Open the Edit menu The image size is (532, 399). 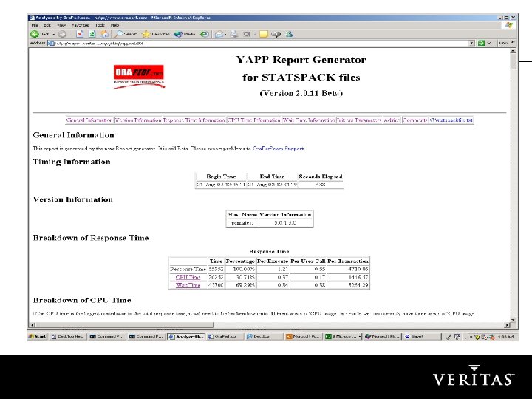pos(47,25)
